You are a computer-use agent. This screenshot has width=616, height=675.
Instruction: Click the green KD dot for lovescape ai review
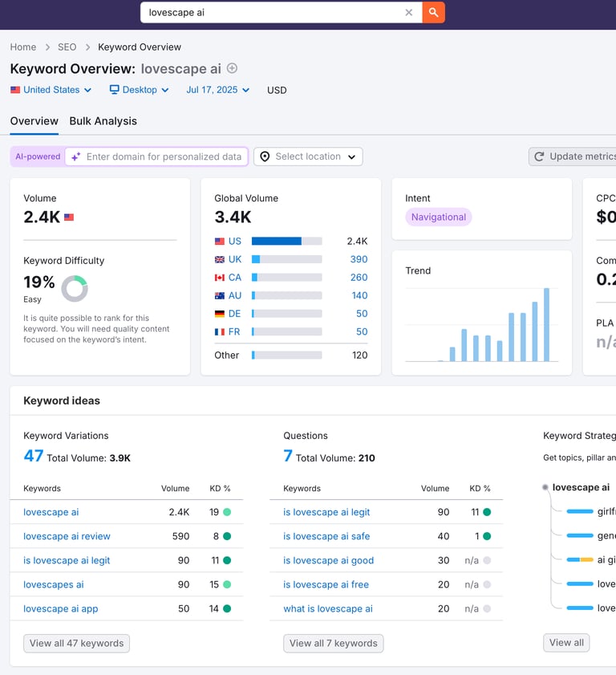[x=227, y=536]
